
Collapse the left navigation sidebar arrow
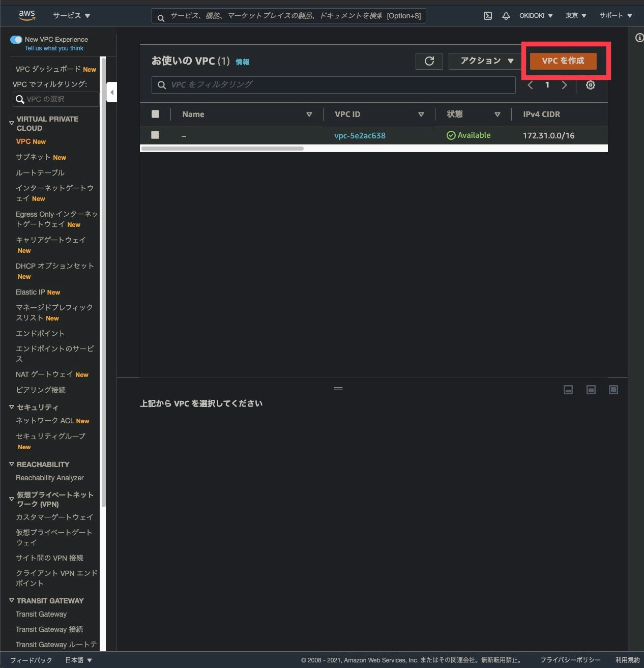tap(112, 92)
